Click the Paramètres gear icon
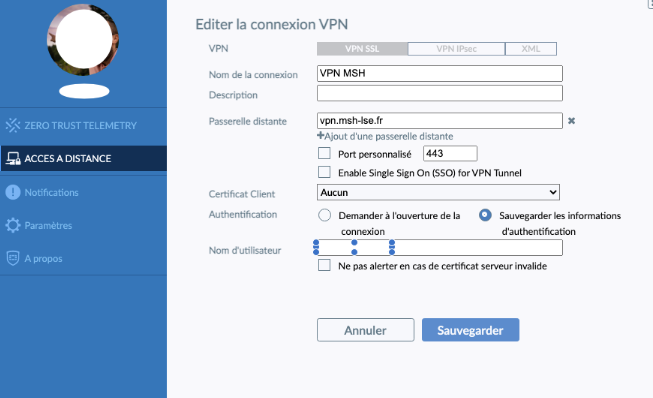653x398 pixels. (x=13, y=225)
